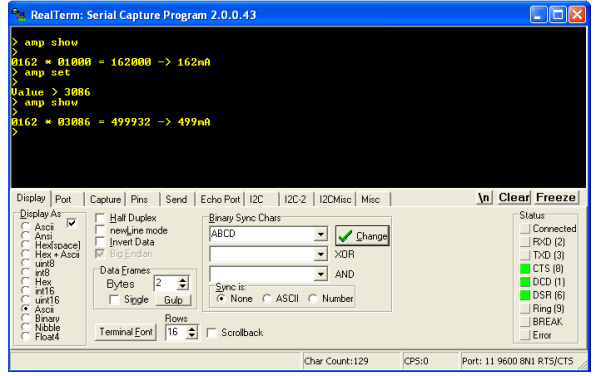The width and height of the screenshot is (595, 376).
Task: Click the Error status indicator box
Action: click(525, 335)
